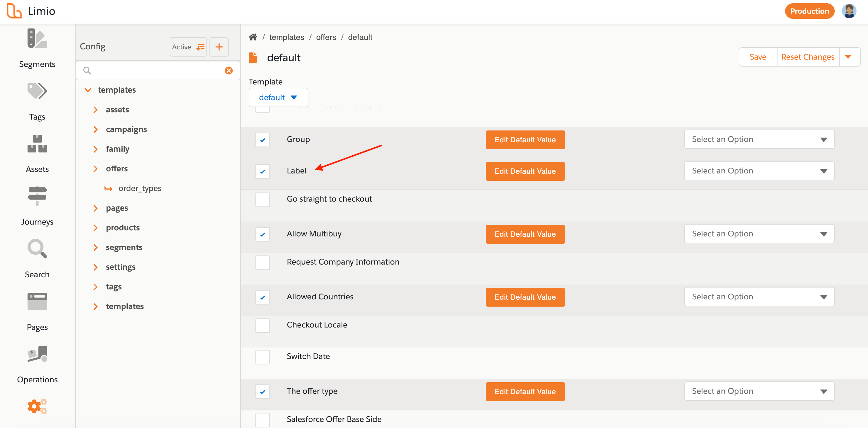
Task: Collapse the top-level templates tree node
Action: (87, 90)
